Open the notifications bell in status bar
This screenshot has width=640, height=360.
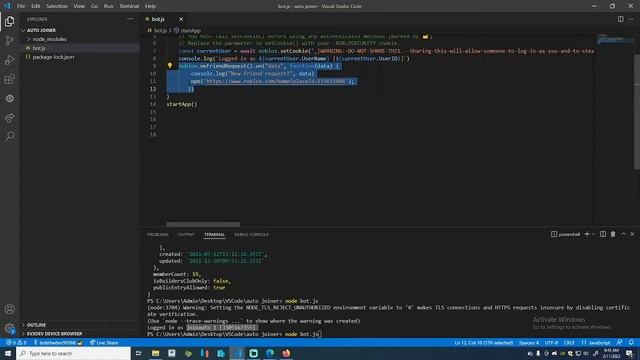pos(631,342)
